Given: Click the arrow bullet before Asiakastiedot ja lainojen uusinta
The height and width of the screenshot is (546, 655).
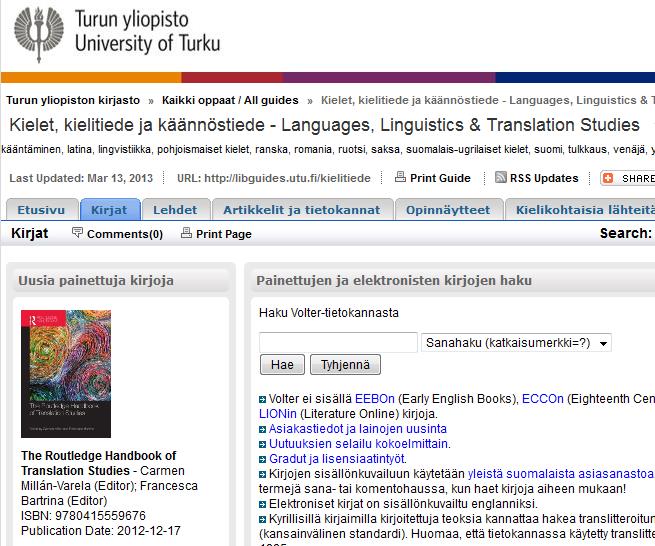Looking at the screenshot, I should [262, 429].
